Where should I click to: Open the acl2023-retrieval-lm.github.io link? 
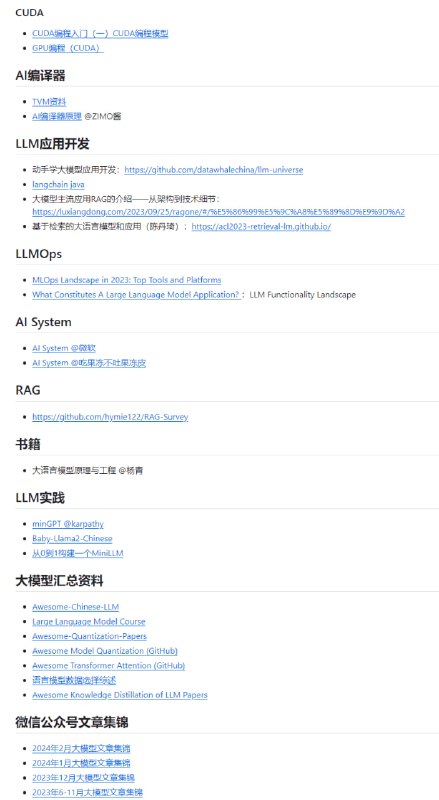[x=261, y=227]
